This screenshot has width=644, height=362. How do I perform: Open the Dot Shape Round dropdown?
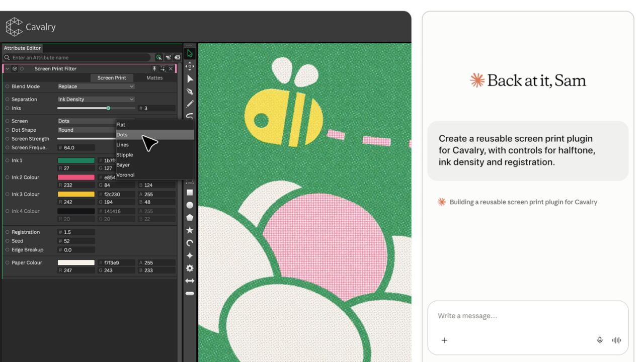pos(87,130)
